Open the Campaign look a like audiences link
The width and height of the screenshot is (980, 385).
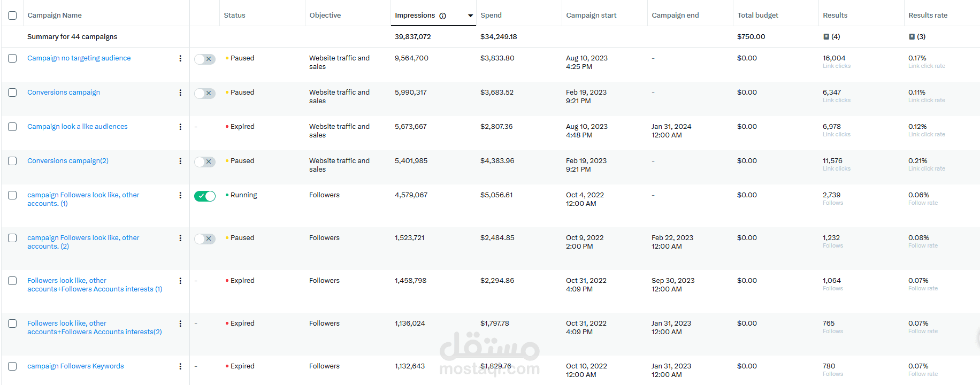78,127
